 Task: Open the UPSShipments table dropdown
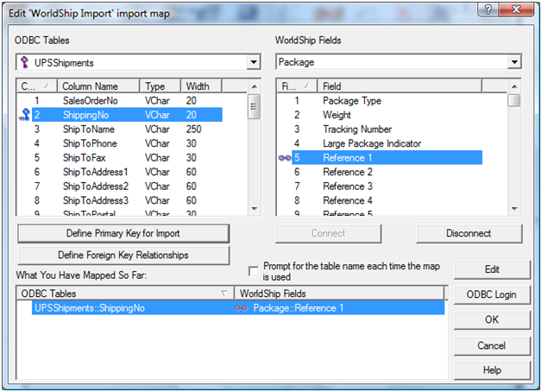(253, 63)
